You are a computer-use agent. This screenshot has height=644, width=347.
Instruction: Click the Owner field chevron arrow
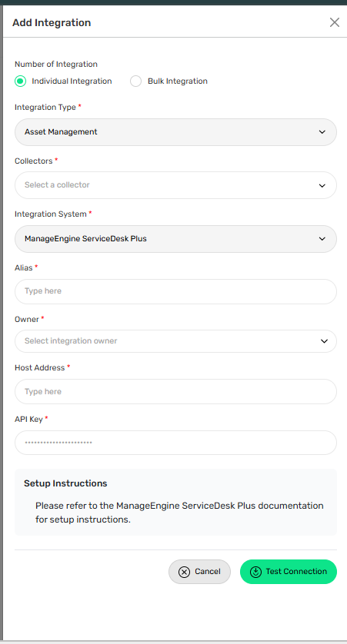[324, 341]
